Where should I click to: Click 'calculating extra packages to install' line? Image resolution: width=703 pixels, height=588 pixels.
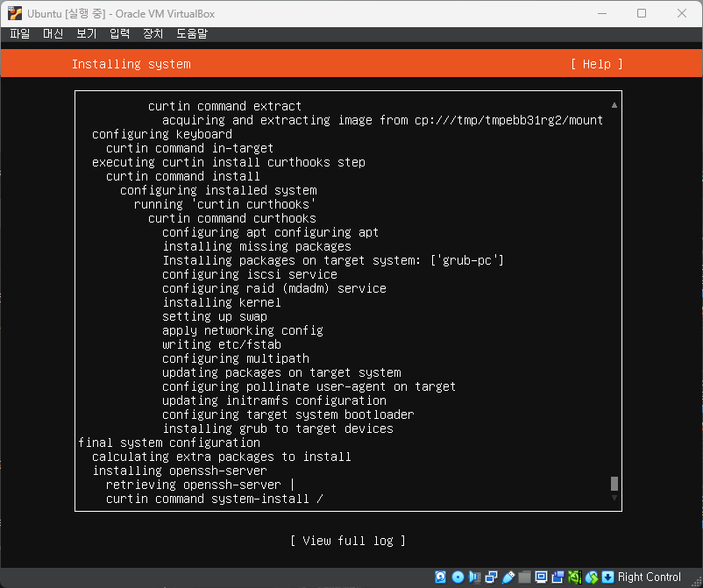pos(222,457)
